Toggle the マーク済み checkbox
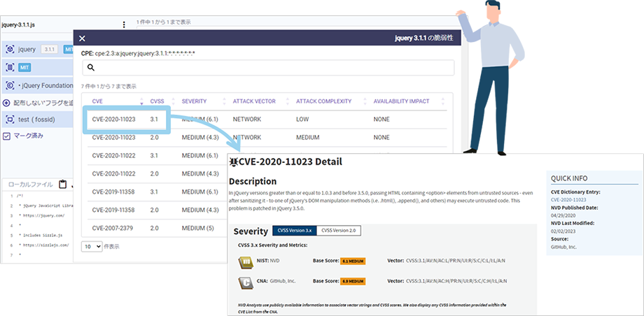644x316 pixels. pos(6,136)
